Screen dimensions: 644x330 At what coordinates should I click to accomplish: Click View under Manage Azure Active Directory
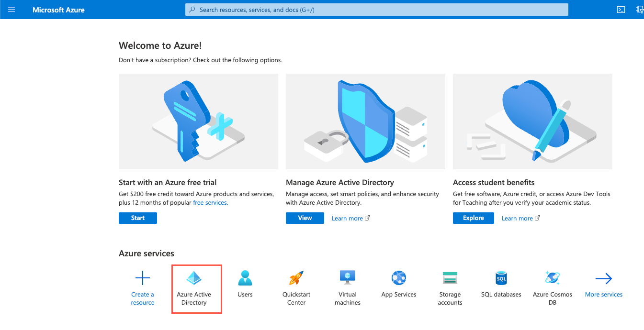point(305,218)
